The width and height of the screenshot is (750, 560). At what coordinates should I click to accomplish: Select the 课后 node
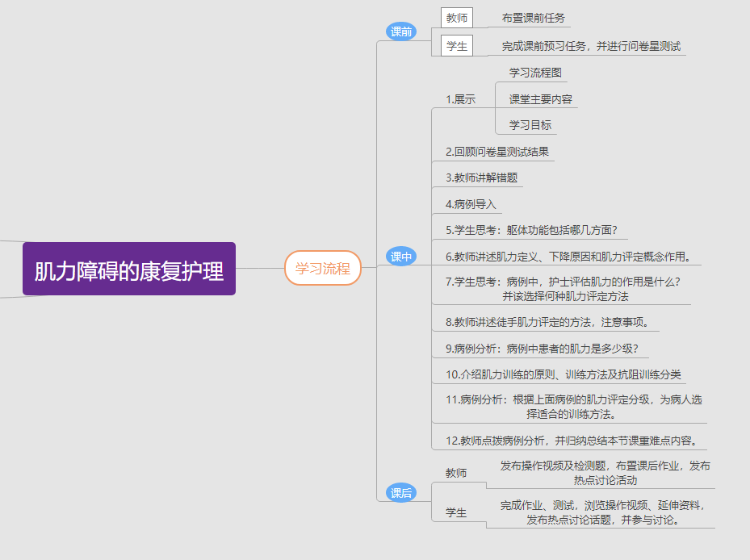tap(400, 492)
